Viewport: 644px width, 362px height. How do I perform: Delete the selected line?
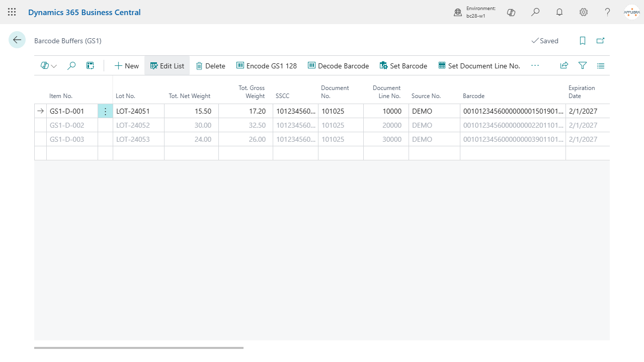pos(210,66)
